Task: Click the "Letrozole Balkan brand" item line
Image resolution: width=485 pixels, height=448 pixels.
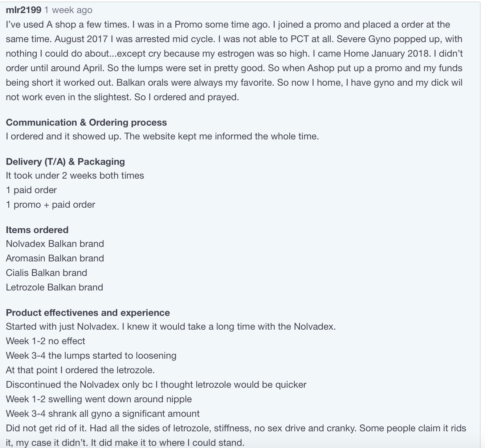Action: pos(54,287)
